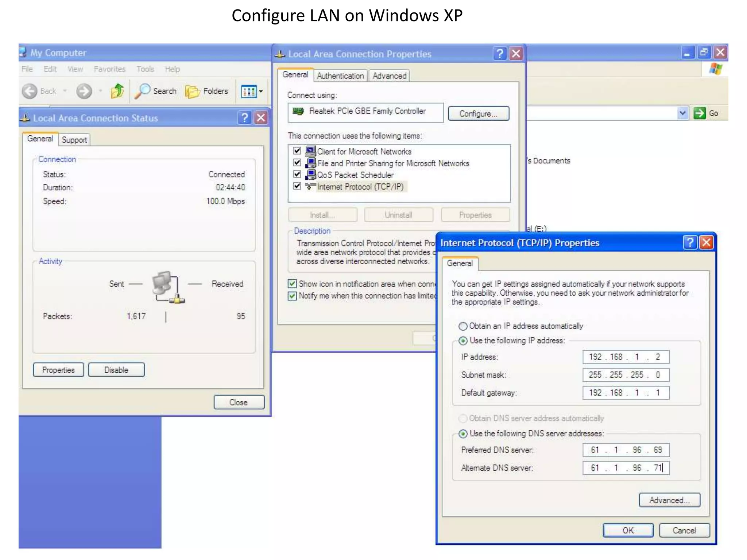Toggle QoS Packet Scheduler checkbox
This screenshot has width=747, height=560.
[x=297, y=174]
